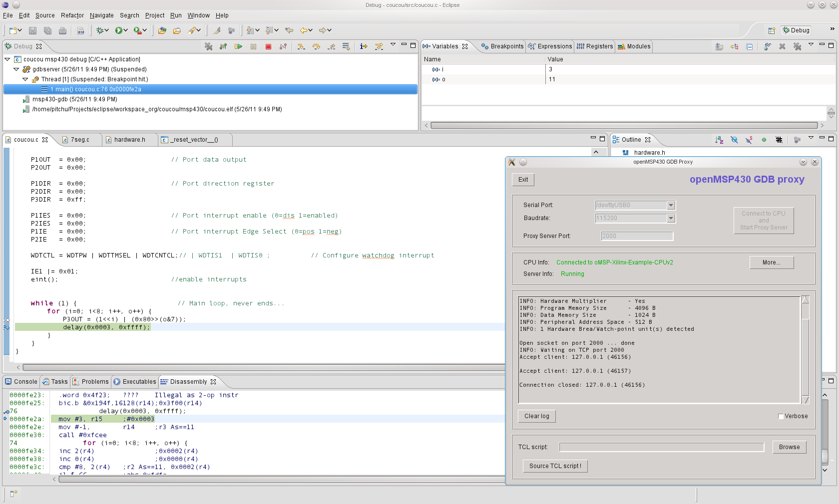The height and width of the screenshot is (504, 839).
Task: Click the Step Over icon
Action: click(316, 46)
